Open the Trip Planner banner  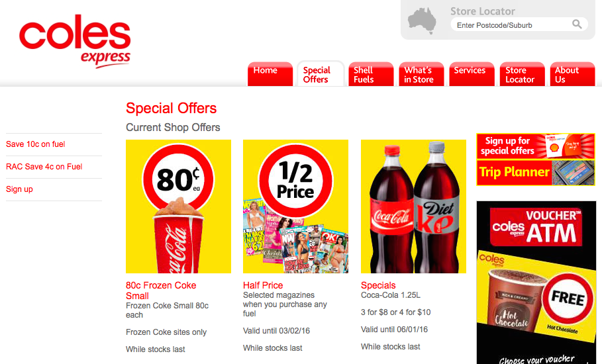[536, 173]
